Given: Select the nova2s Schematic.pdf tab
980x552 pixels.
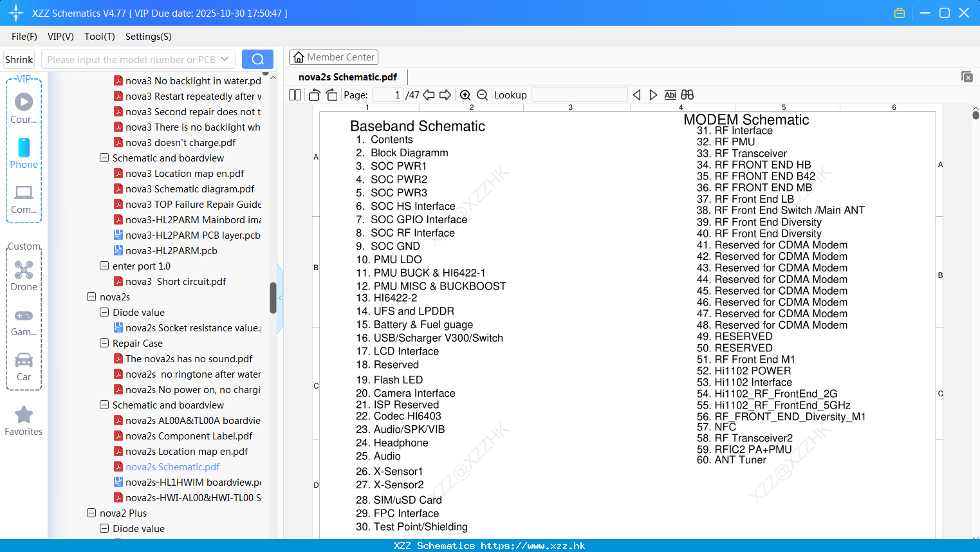Looking at the screenshot, I should coord(348,77).
